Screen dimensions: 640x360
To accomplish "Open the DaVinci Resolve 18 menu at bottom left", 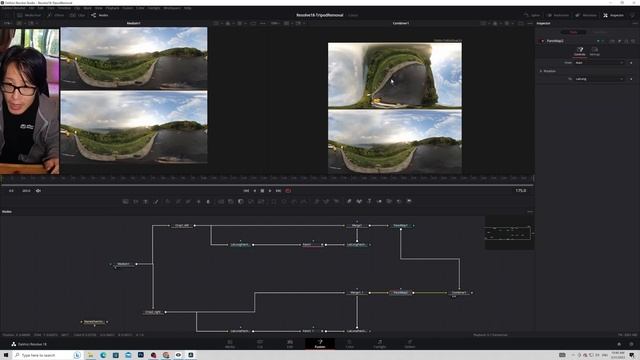I will [x=29, y=344].
